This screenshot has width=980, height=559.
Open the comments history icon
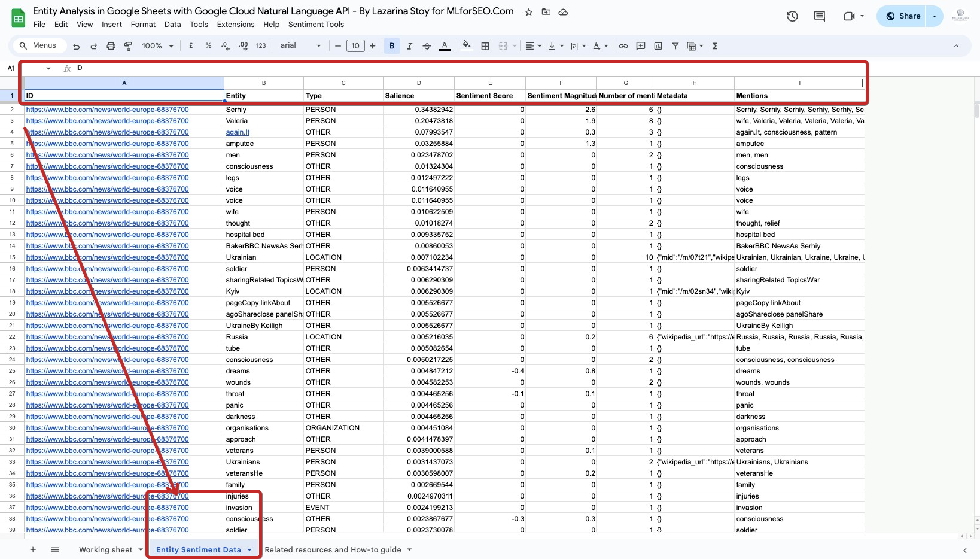tap(820, 16)
